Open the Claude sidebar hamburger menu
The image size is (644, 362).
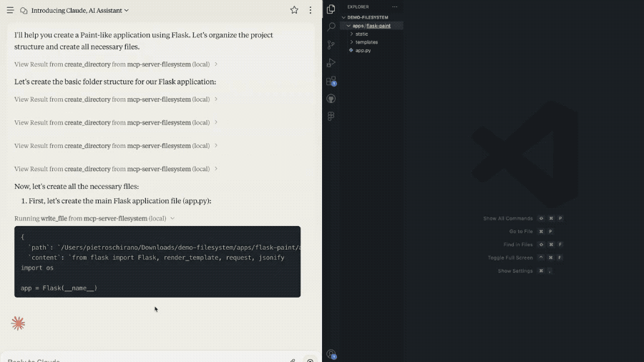point(10,10)
